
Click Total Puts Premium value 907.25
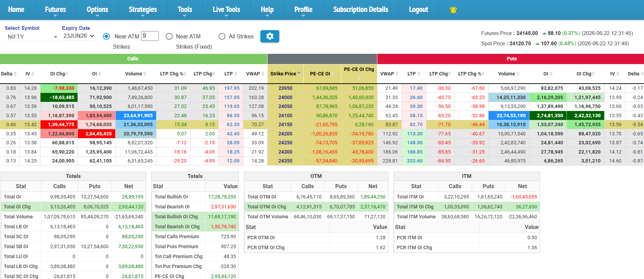pos(228,246)
